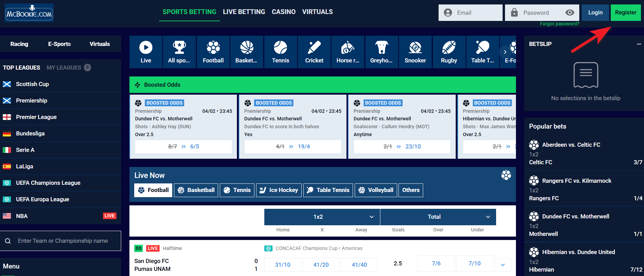Image resolution: width=644 pixels, height=276 pixels.
Task: Expand more markets for San Diego FC match
Action: click(503, 265)
